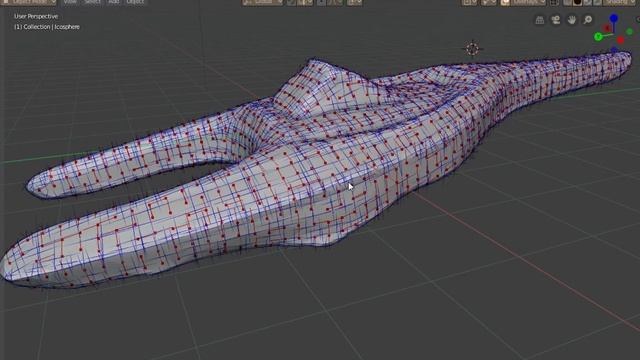Click the '(1) Collection | Icosphere' label

[47, 27]
